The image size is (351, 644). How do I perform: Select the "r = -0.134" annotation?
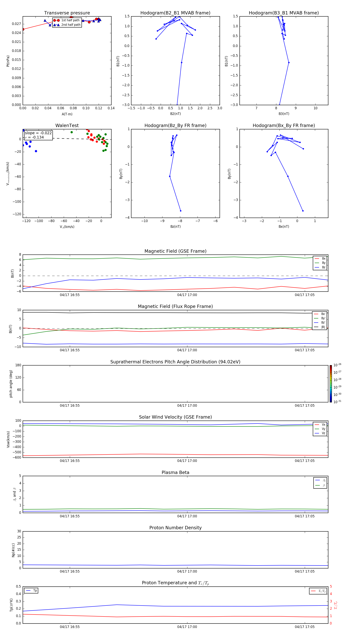click(35, 137)
